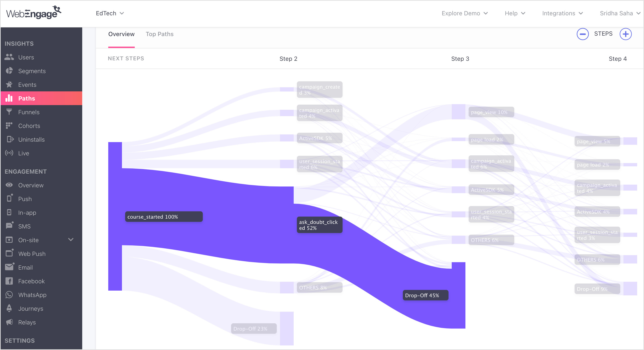Image resolution: width=644 pixels, height=350 pixels.
Task: Select the course_started 100% node
Action: (164, 217)
